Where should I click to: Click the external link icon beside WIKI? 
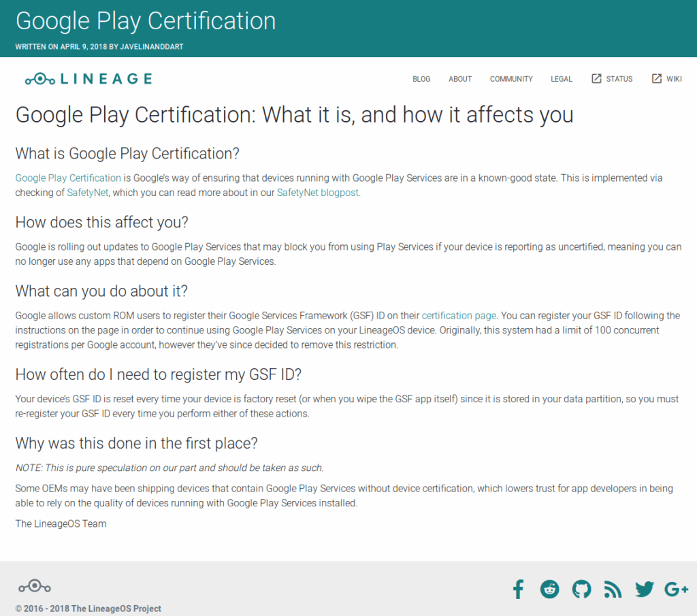(x=657, y=79)
